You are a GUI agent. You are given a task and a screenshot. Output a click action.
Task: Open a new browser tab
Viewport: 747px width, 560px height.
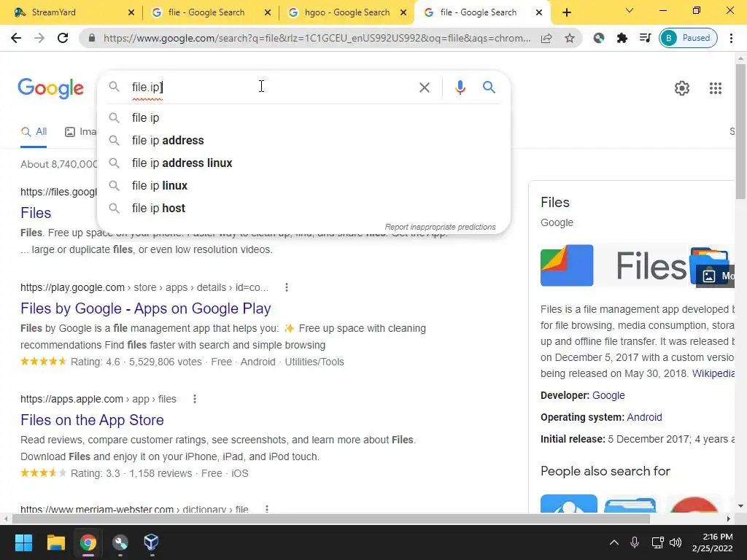pyautogui.click(x=566, y=12)
